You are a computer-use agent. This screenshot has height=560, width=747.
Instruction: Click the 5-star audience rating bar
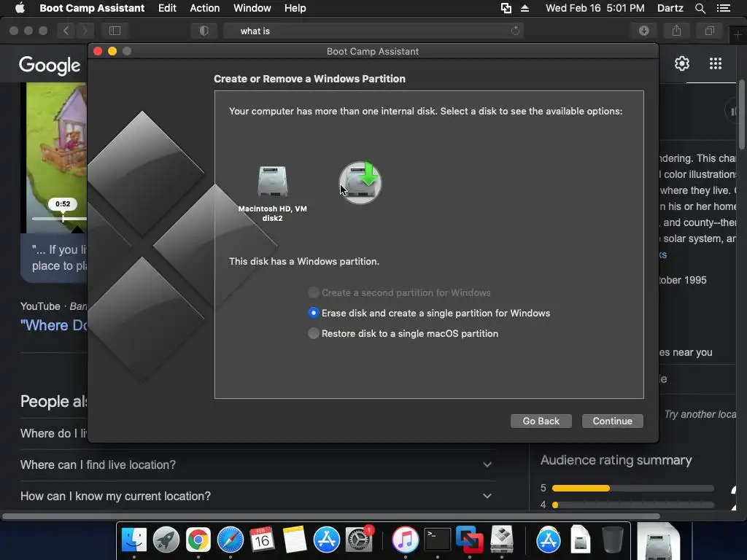[x=632, y=488]
